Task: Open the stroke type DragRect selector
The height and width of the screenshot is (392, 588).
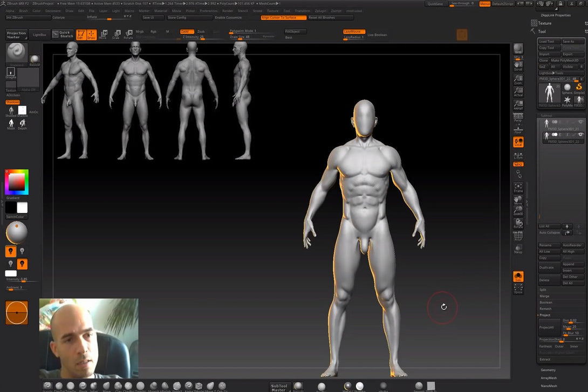Action: coord(11,73)
